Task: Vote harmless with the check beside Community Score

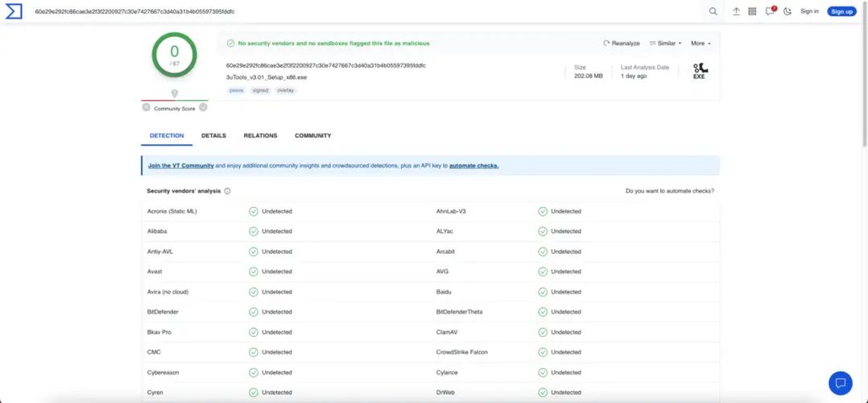Action: tap(203, 107)
